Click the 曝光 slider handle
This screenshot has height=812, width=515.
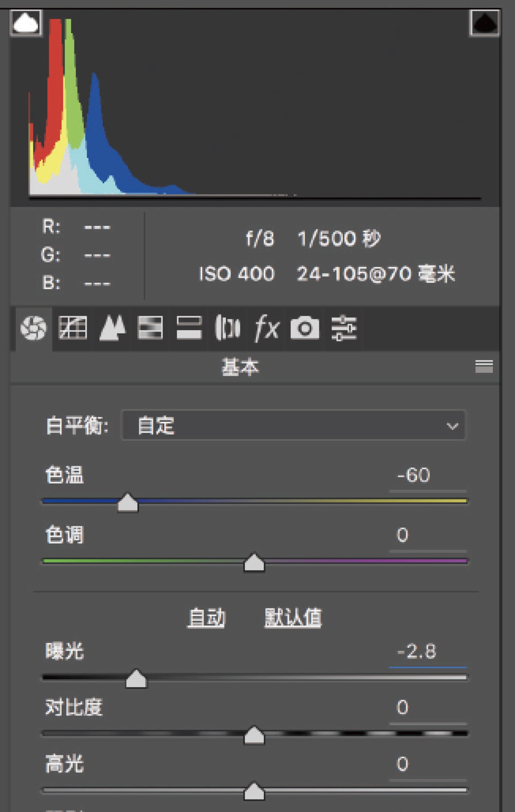click(136, 679)
